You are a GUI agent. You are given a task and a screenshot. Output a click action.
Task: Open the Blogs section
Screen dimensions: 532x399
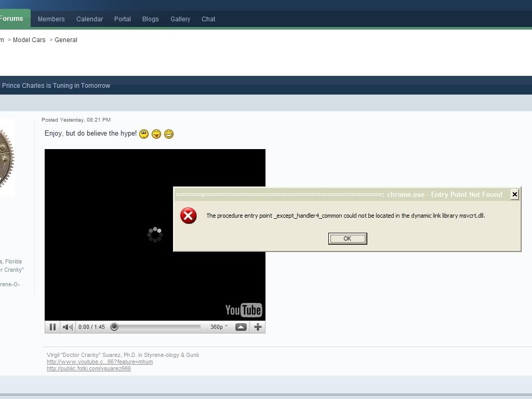tap(150, 19)
